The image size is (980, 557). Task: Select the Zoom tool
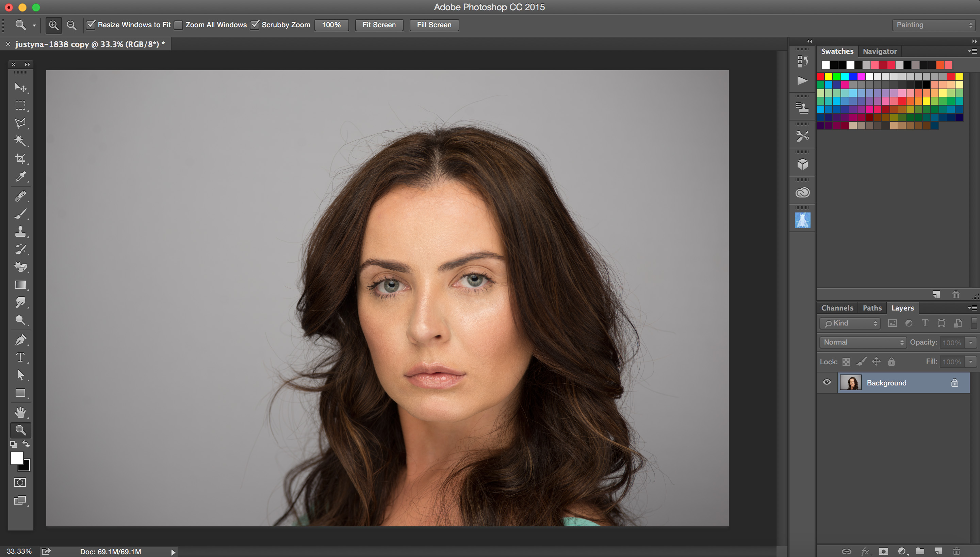19,429
